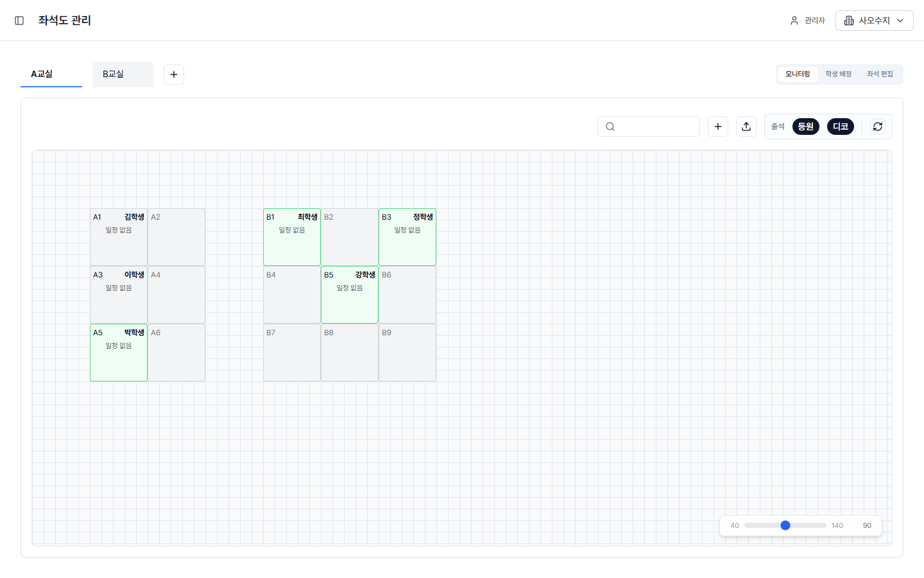Toggle the 등원 attendance filter

[806, 127]
